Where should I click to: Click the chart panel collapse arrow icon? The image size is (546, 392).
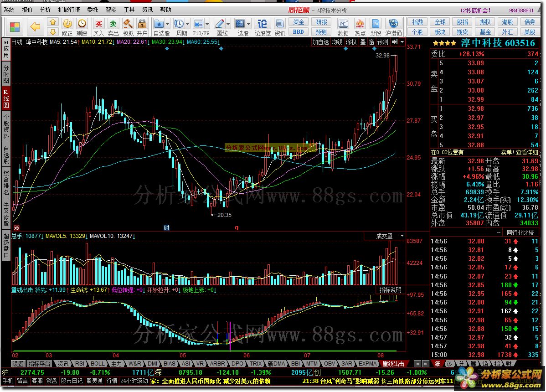[x=395, y=42]
